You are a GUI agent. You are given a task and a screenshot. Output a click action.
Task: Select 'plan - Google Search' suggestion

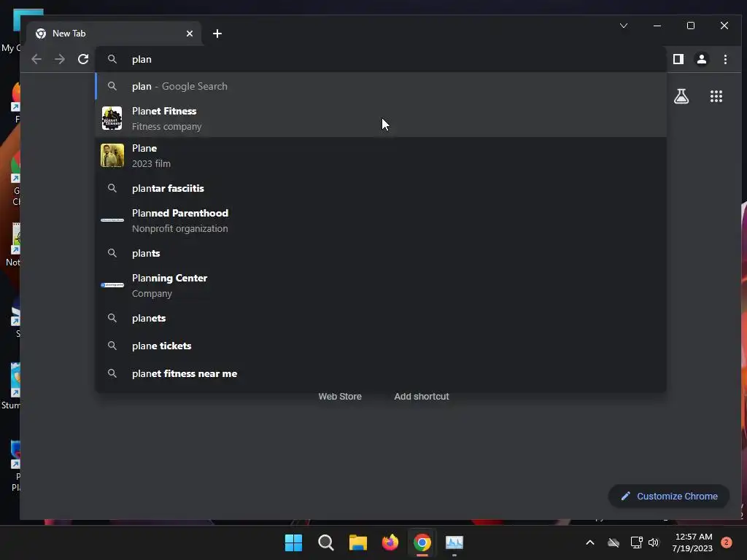[x=381, y=86]
